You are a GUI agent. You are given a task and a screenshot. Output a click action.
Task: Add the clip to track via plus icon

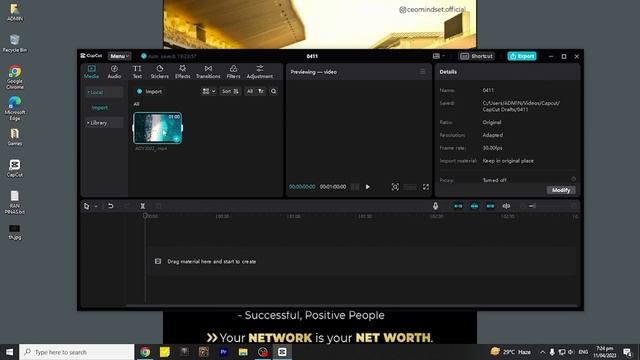click(x=176, y=139)
